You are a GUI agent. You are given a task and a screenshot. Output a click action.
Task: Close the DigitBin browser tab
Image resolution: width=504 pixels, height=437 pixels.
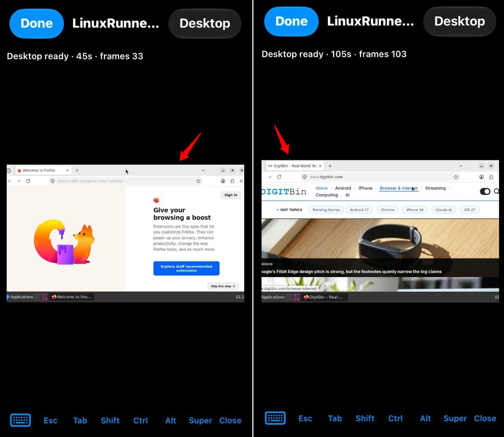click(x=320, y=166)
